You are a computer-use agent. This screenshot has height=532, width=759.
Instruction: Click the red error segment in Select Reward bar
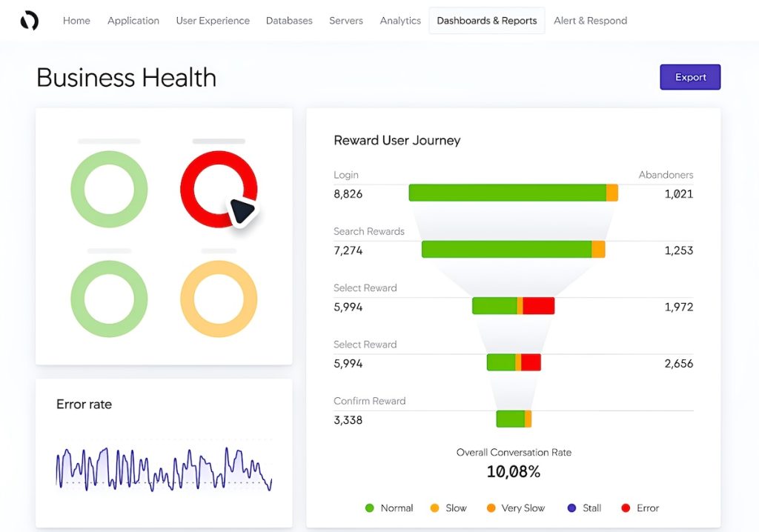point(539,305)
